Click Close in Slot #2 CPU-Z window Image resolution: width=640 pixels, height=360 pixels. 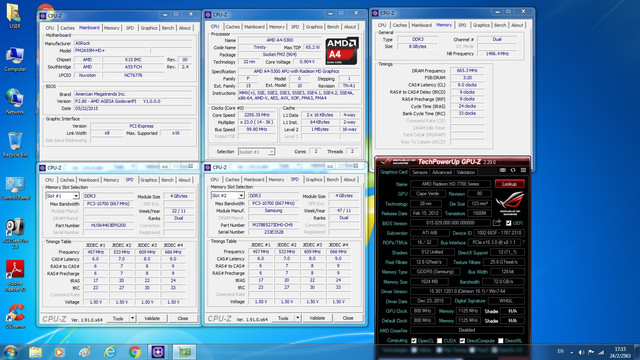tap(348, 318)
